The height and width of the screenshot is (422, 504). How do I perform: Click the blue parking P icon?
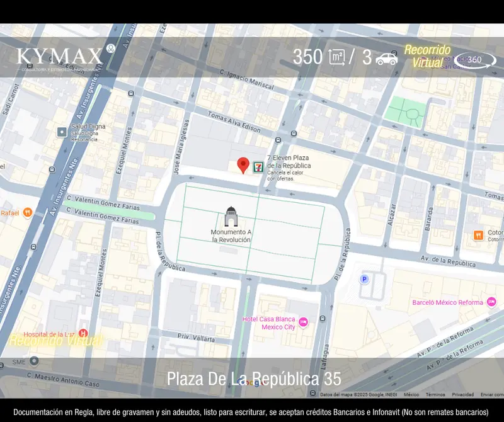pyautogui.click(x=364, y=279)
